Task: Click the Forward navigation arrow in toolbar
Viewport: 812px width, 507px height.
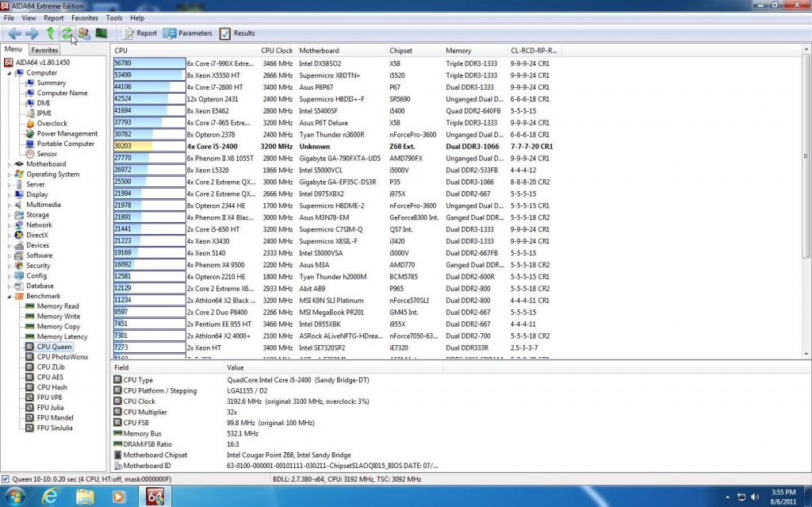Action: tap(32, 33)
